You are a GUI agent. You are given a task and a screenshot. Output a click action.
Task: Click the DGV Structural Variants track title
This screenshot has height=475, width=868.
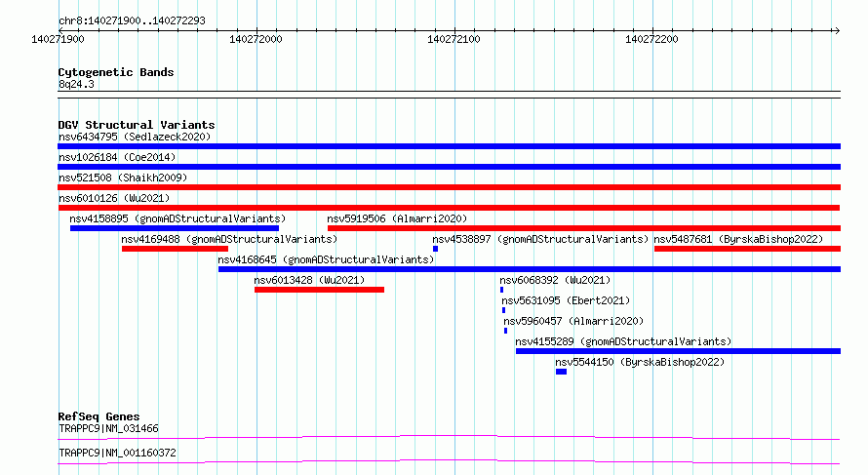pos(137,125)
